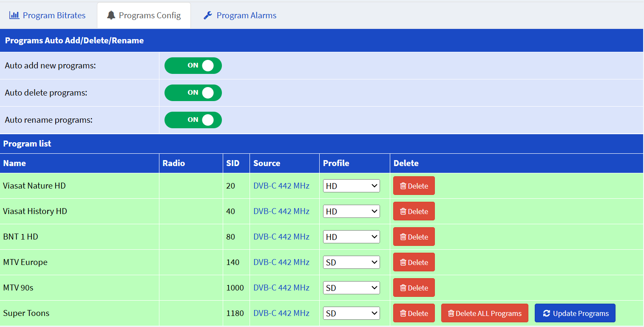This screenshot has height=327, width=644.
Task: Follow the DVB-C 442 MHz link for BNT 1 HD
Action: tap(281, 237)
